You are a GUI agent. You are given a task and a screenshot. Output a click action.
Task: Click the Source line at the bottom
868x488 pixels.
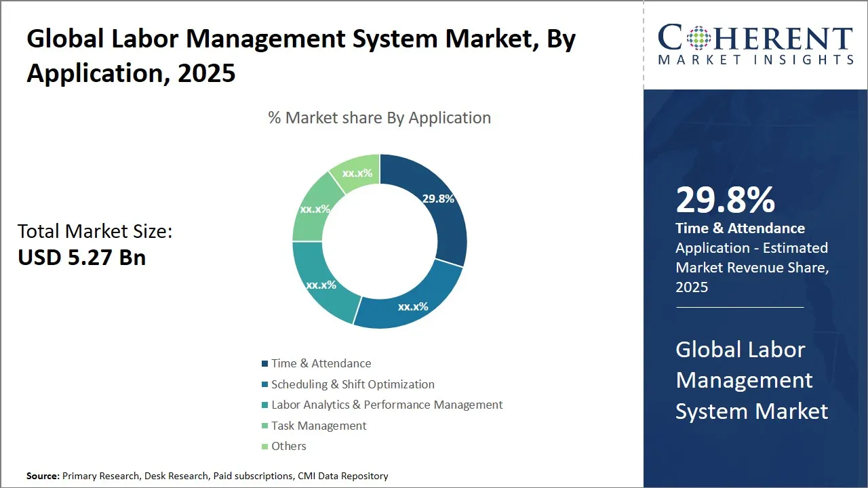click(x=208, y=476)
